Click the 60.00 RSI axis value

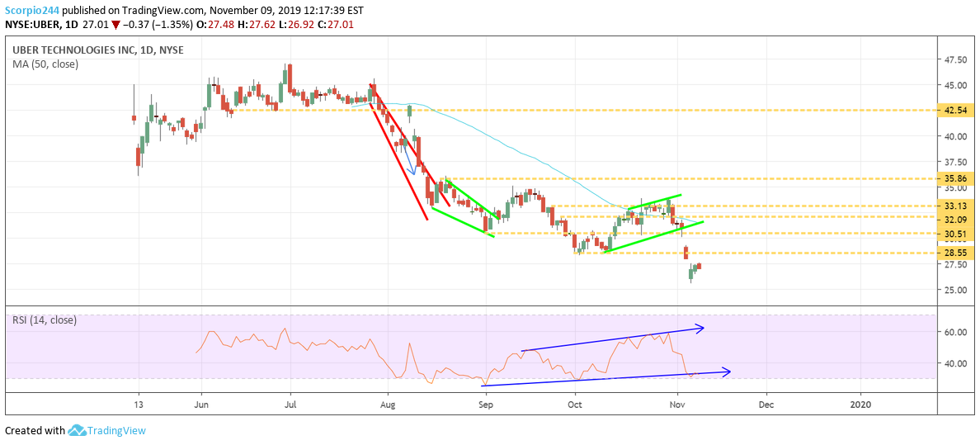(955, 333)
